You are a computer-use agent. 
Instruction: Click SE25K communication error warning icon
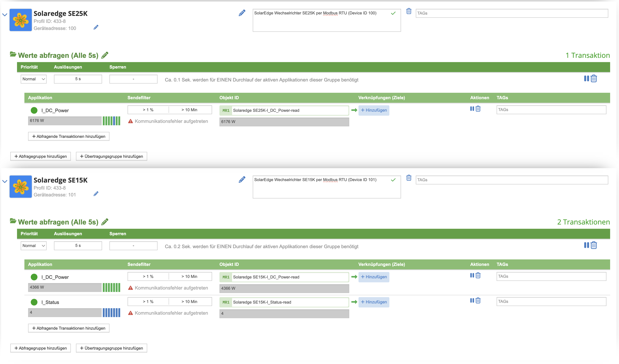130,121
